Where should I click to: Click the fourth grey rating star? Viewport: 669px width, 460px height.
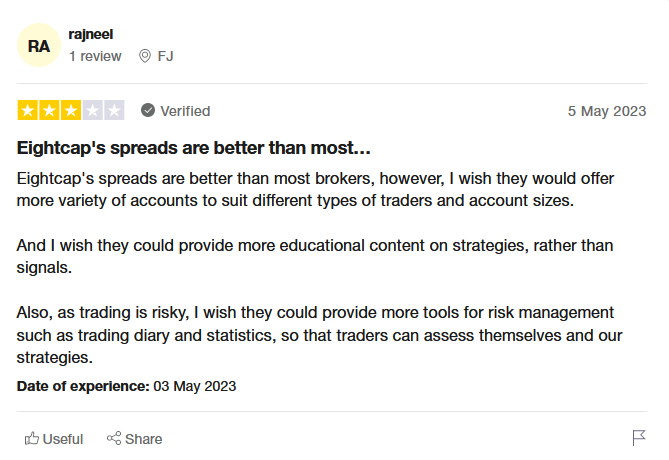pyautogui.click(x=93, y=111)
